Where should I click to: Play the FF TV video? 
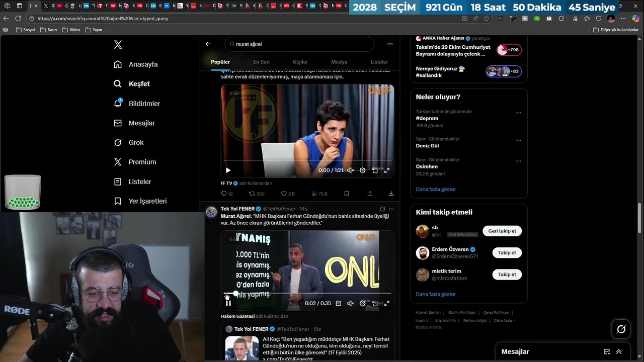tap(228, 170)
